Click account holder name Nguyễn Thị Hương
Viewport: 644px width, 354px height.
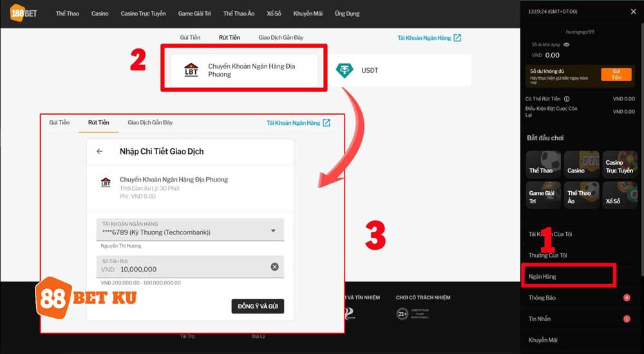click(121, 246)
